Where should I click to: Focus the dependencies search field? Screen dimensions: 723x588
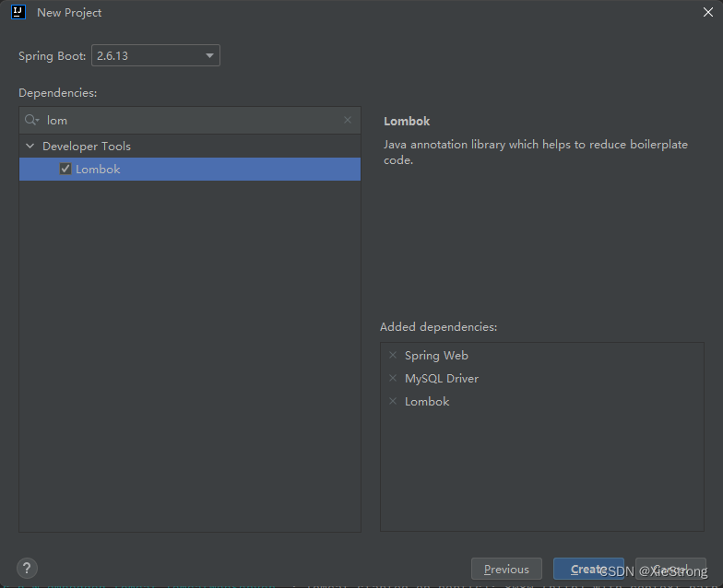coord(190,120)
